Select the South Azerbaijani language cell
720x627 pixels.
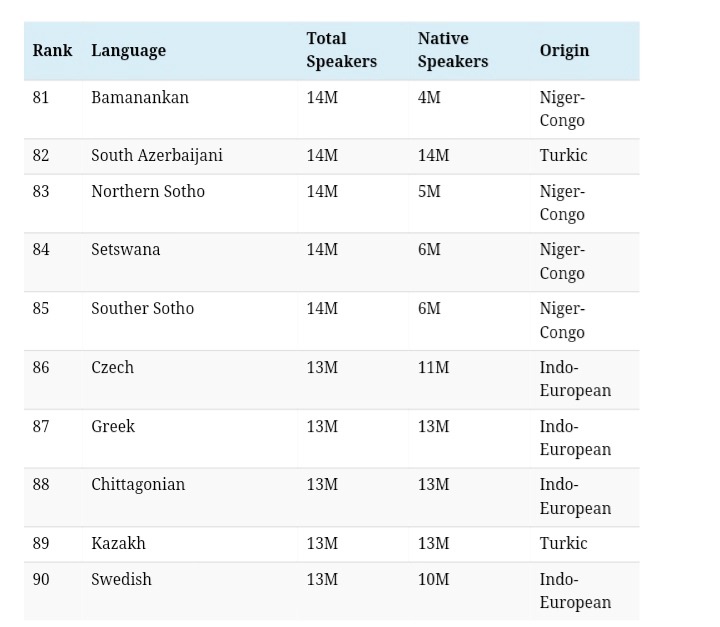point(157,156)
